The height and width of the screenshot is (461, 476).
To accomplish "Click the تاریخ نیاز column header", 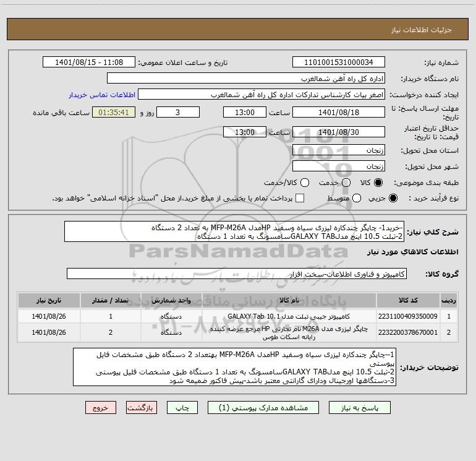I will click(49, 300).
